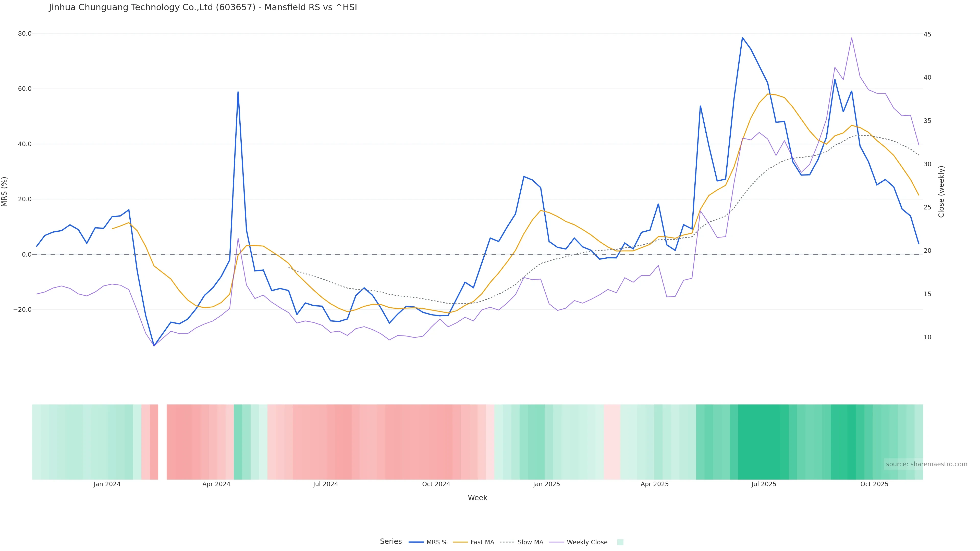Click the Close (weekly) right axis title
Image resolution: width=980 pixels, height=551 pixels.
pos(941,192)
